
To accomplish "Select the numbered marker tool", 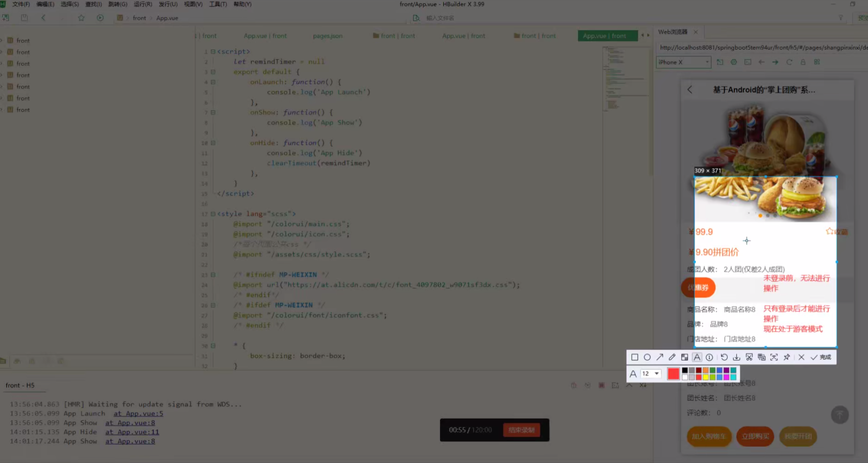I will coord(710,357).
